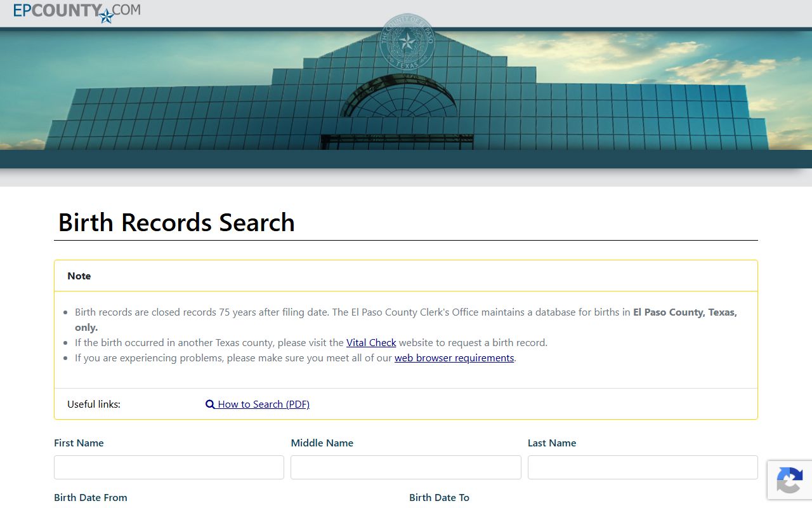
Task: Open the How to Search (PDF) link
Action: [258, 404]
